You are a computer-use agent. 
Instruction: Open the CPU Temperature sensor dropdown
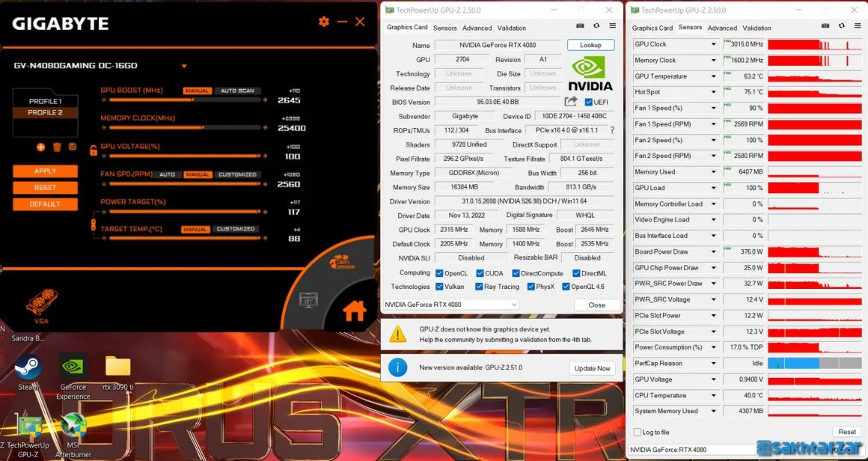pyautogui.click(x=714, y=396)
